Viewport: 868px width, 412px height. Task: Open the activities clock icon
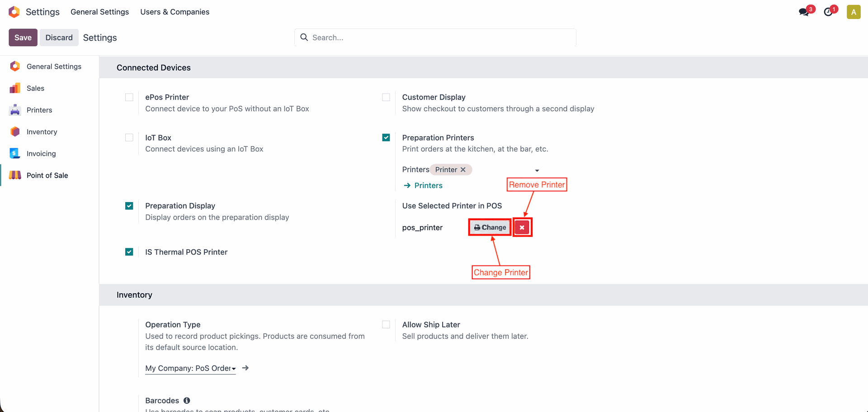click(x=828, y=12)
